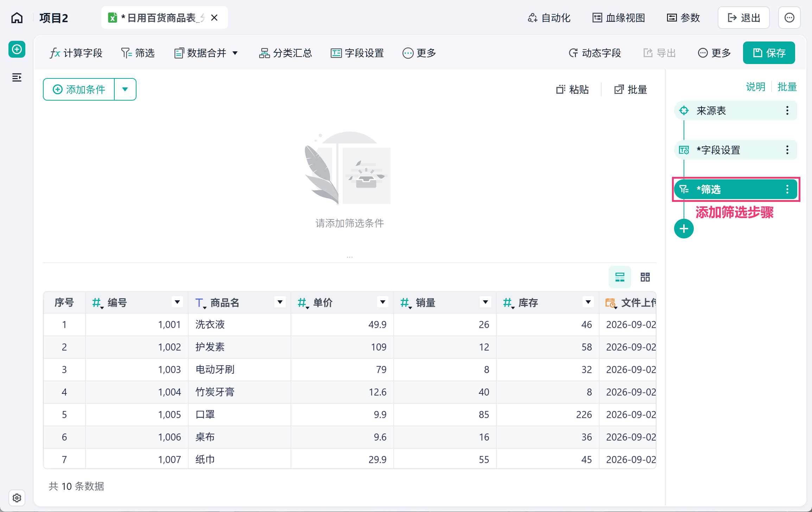Image resolution: width=812 pixels, height=512 pixels.
Task: Open settings gear at bottom left
Action: (x=17, y=498)
